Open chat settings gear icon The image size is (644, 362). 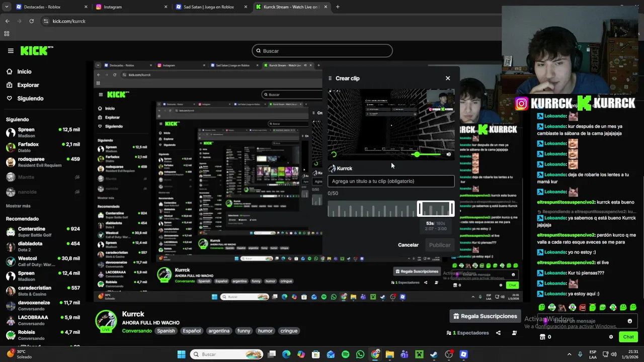(611, 337)
